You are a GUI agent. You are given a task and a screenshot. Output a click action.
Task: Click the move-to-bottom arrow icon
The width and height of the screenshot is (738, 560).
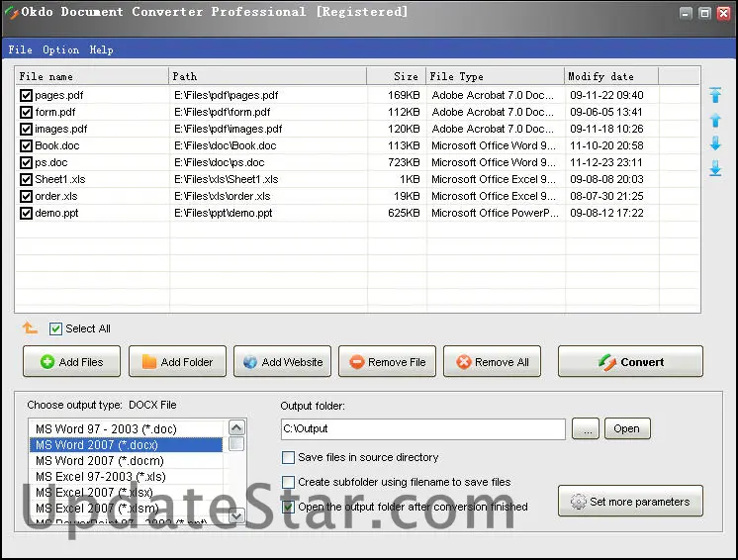click(x=715, y=169)
